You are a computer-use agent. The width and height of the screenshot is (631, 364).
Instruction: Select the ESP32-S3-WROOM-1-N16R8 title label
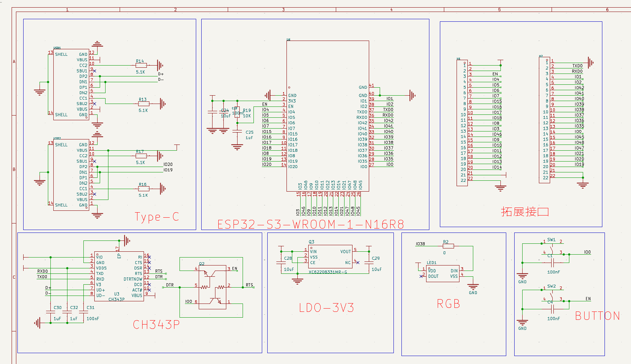(x=311, y=225)
